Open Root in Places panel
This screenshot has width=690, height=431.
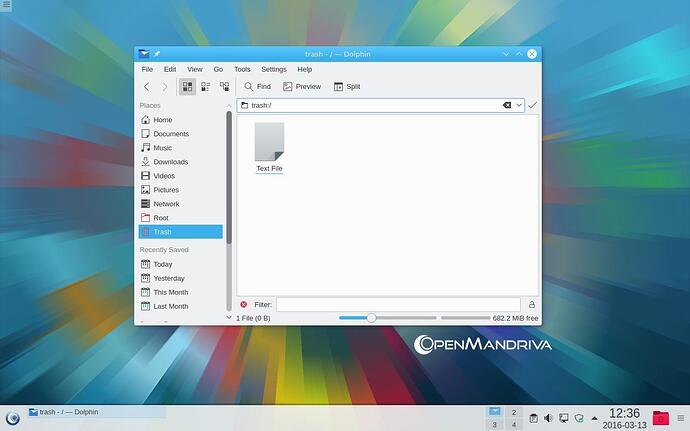click(180, 218)
